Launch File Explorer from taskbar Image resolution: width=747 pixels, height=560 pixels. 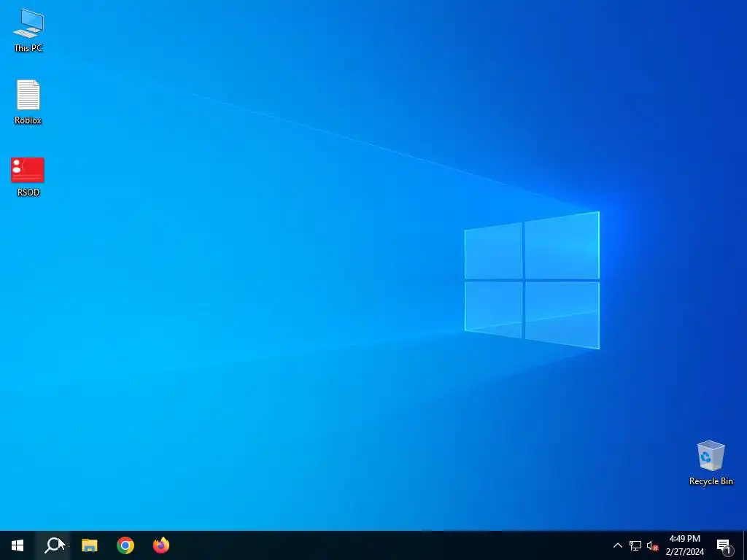pyautogui.click(x=89, y=545)
